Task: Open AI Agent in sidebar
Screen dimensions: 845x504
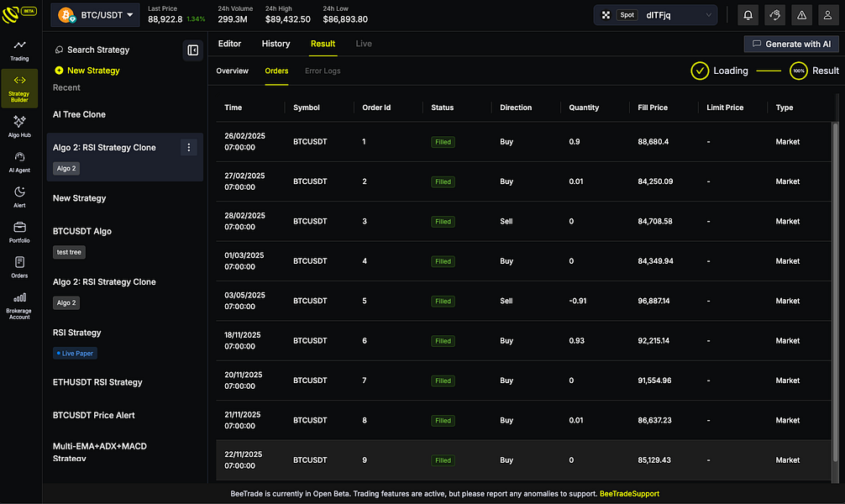Action: tap(19, 162)
